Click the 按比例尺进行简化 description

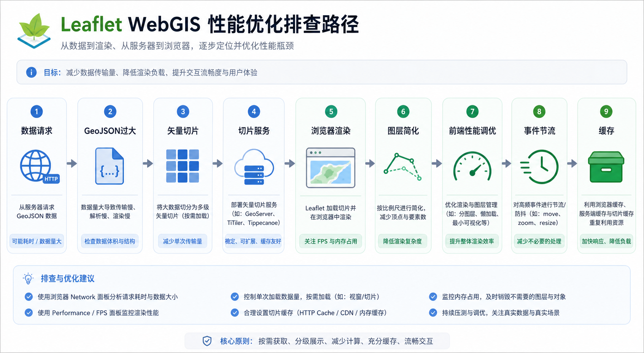tap(402, 212)
